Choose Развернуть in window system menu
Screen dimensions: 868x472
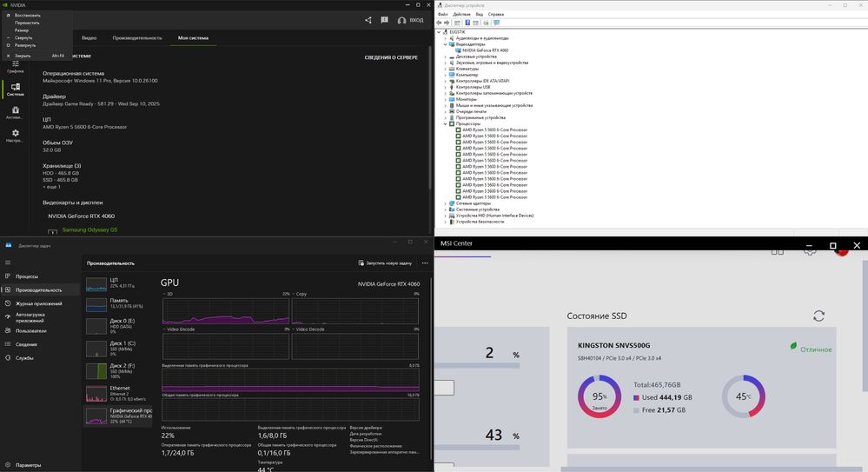[x=36, y=45]
